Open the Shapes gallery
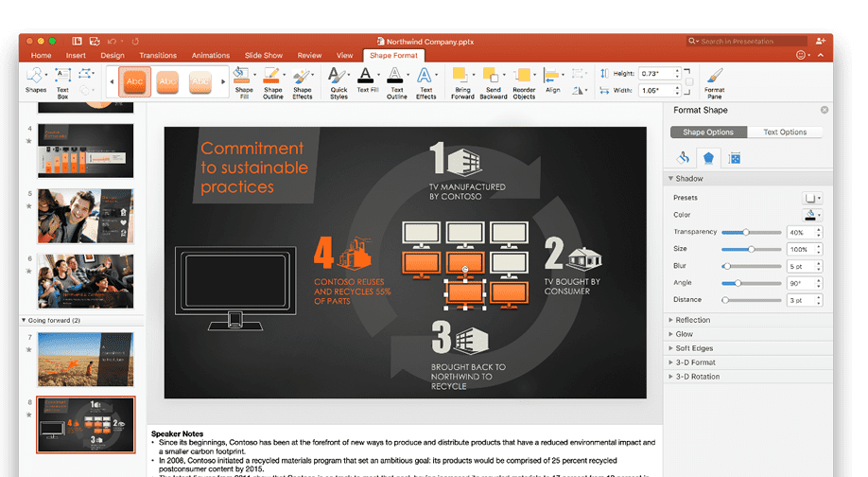The width and height of the screenshot is (868, 477). click(x=34, y=79)
